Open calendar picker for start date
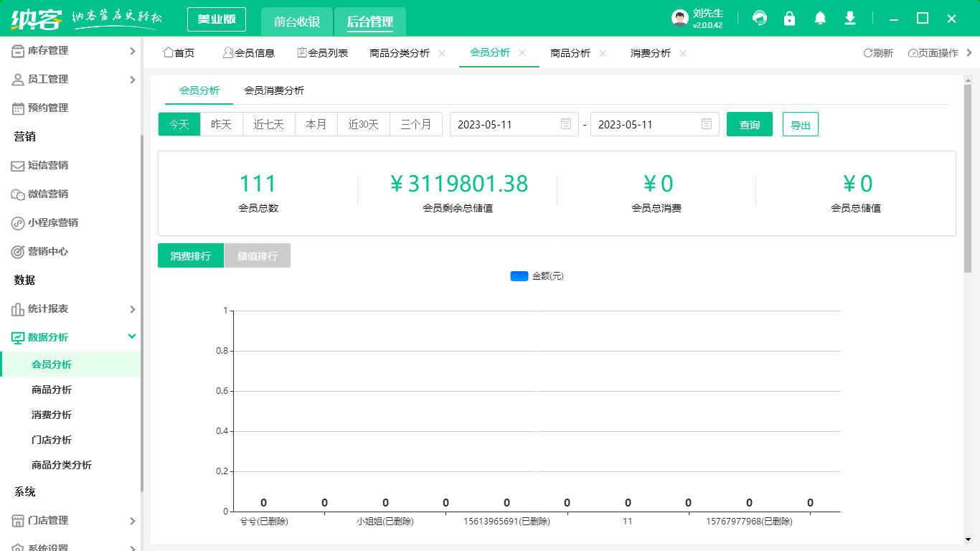Screen dimensions: 980x551 tap(565, 124)
